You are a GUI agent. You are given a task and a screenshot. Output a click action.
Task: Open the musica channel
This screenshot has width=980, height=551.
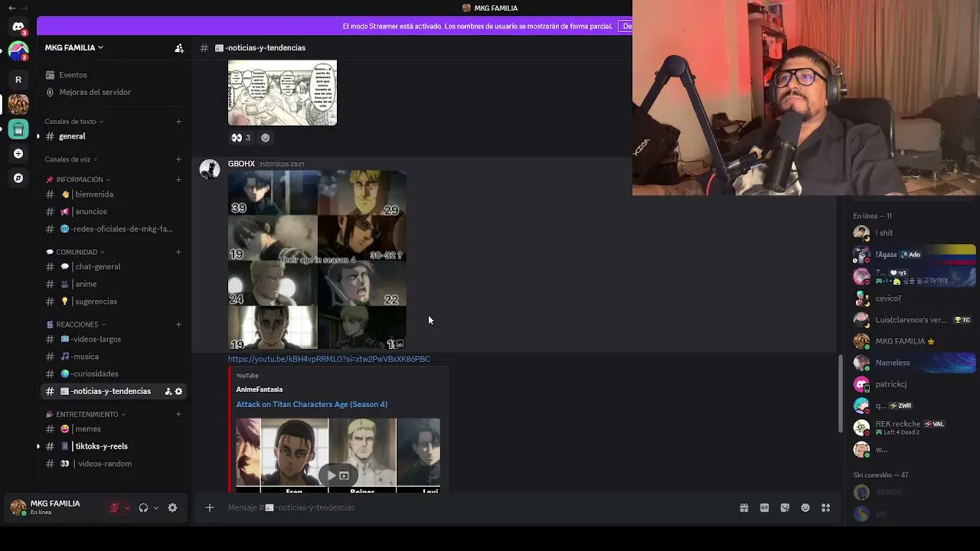(x=114, y=357)
